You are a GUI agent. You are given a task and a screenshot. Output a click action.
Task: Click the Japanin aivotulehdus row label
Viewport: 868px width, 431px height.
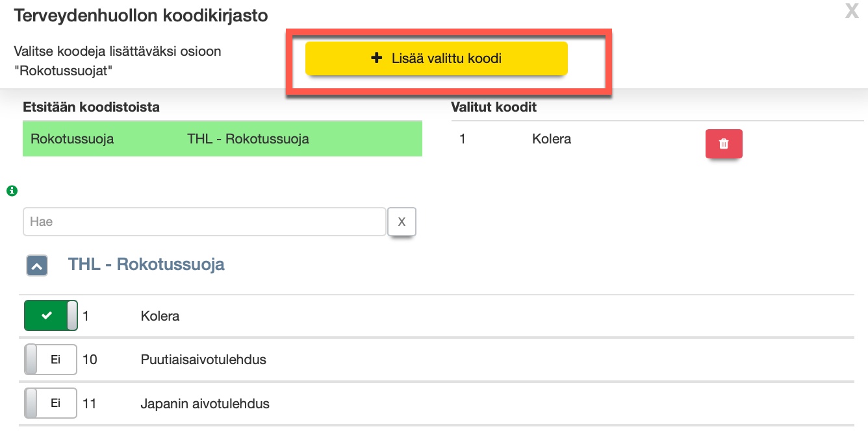[x=205, y=404]
